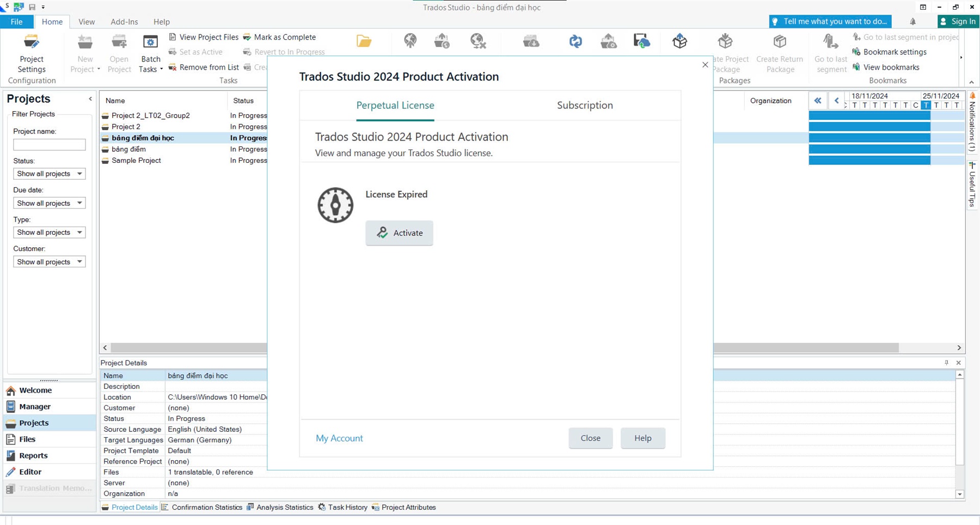Collapse the Projects side panel
Viewport: 980px width, 525px height.
tap(90, 99)
